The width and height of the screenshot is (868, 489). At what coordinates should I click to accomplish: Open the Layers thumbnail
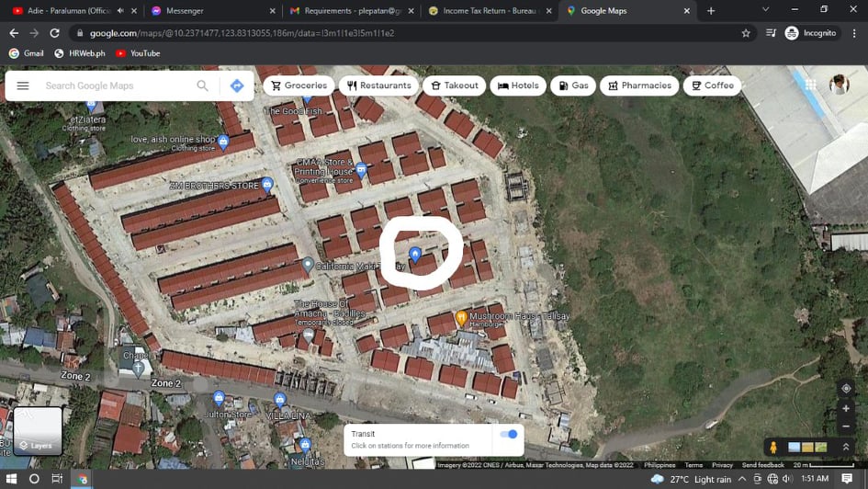pos(38,431)
